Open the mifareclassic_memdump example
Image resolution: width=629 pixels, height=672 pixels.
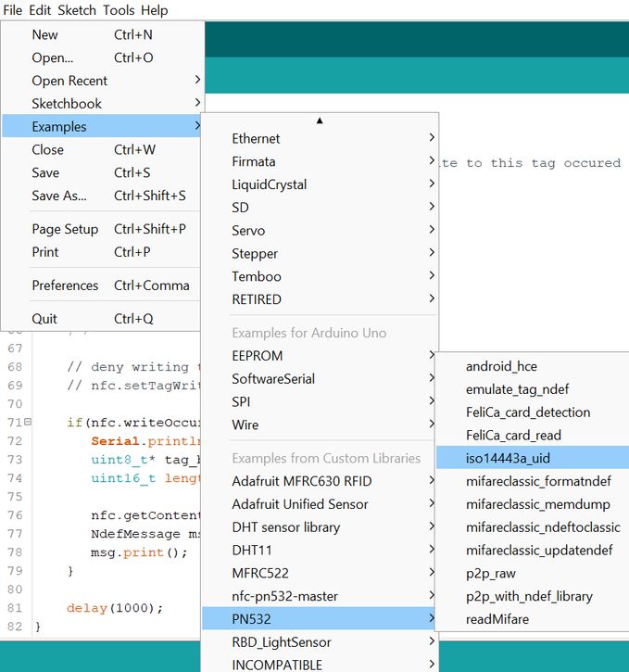533,504
